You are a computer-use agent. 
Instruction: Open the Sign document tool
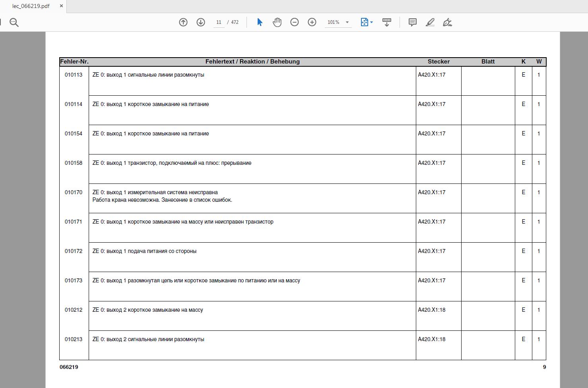[448, 22]
